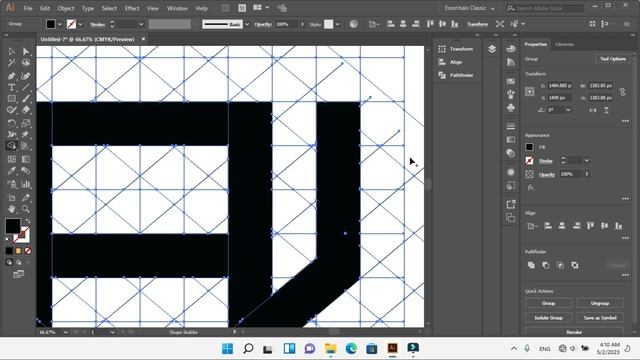Open the brush definition Basic dropdown

point(247,24)
